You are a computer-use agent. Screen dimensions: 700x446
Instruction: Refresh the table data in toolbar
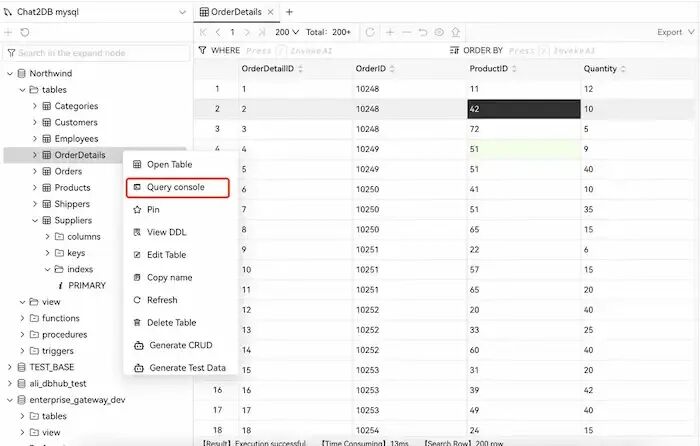[x=370, y=32]
